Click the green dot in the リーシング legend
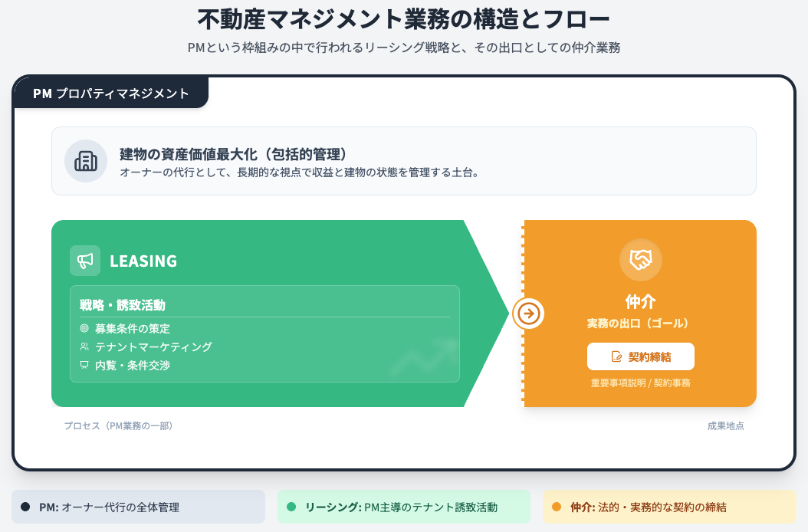This screenshot has width=808, height=532. [x=291, y=507]
